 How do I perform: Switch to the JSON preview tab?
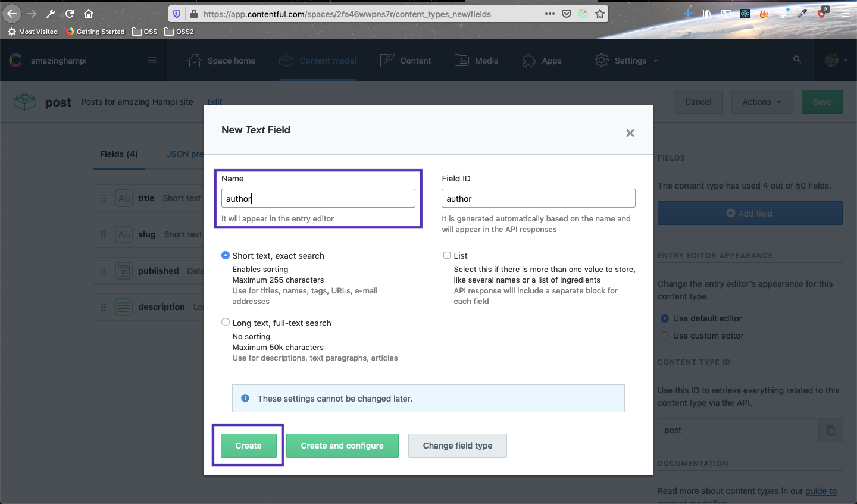185,154
